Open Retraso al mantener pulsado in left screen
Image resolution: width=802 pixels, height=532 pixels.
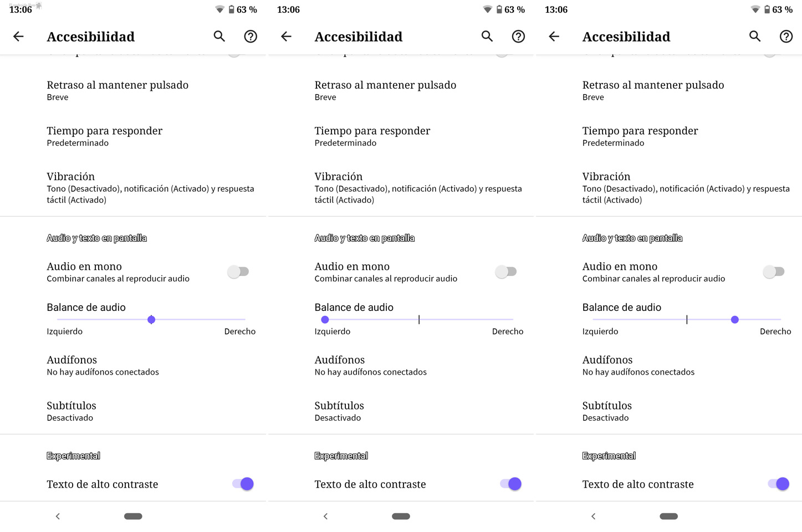click(x=118, y=90)
